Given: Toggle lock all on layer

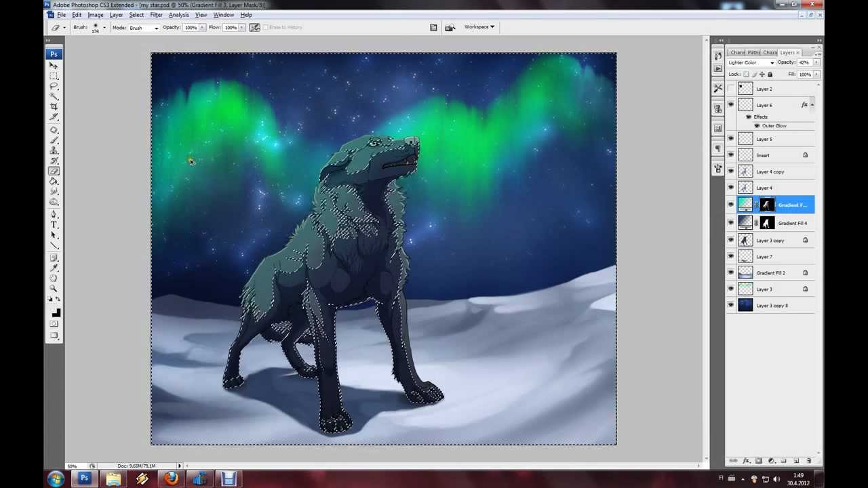Looking at the screenshot, I should point(770,75).
